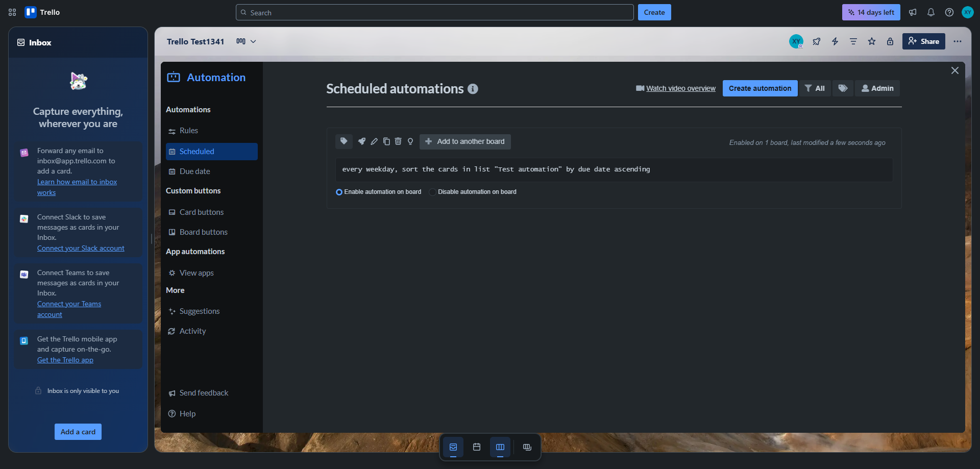Click the Automation title with robot icon

206,78
